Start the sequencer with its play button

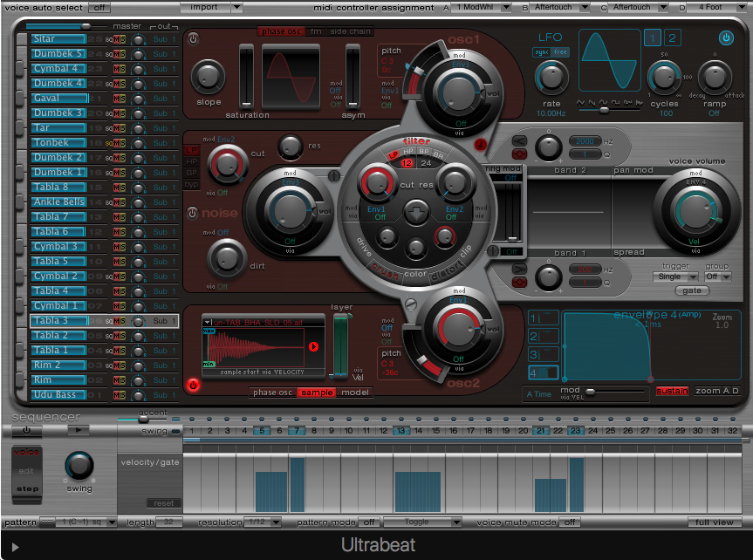click(78, 430)
